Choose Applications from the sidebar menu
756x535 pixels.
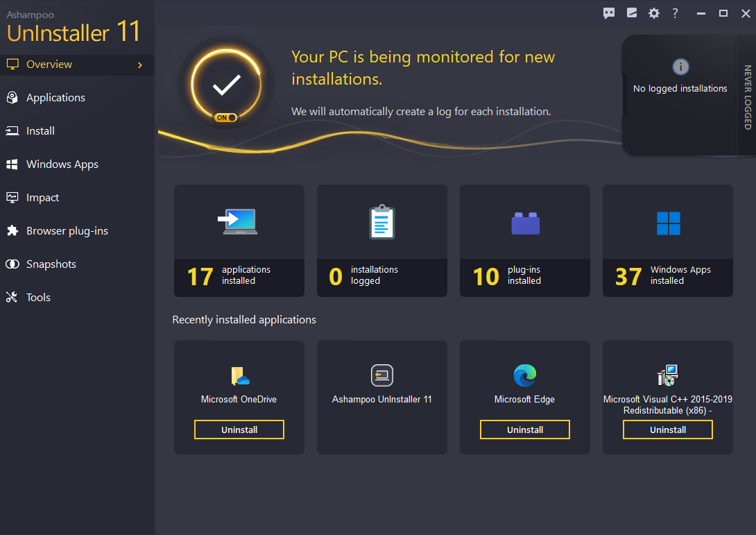click(x=55, y=97)
